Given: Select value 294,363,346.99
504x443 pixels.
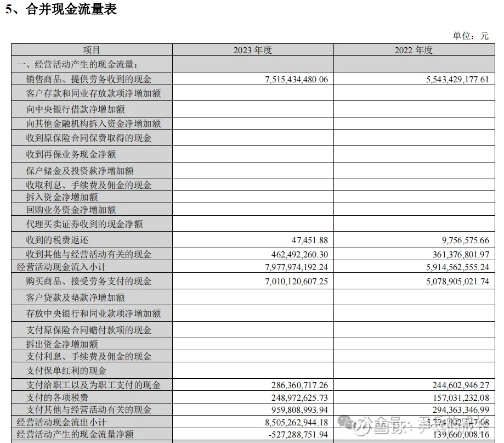Looking at the screenshot, I should pyautogui.click(x=461, y=410).
